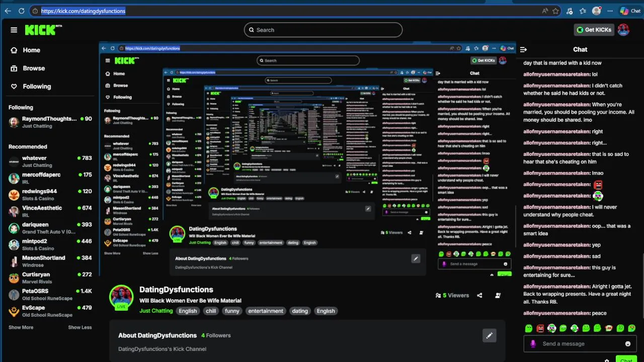Open chat settings gear icon
The image size is (644, 362).
click(607, 360)
